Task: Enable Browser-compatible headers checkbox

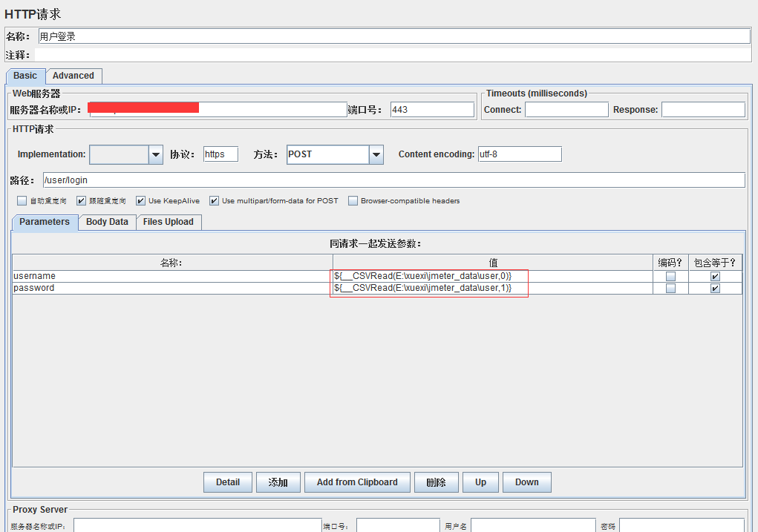Action: [353, 200]
